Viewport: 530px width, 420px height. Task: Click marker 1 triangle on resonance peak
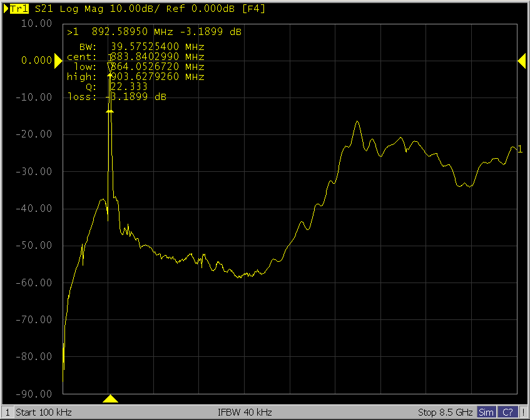110,66
